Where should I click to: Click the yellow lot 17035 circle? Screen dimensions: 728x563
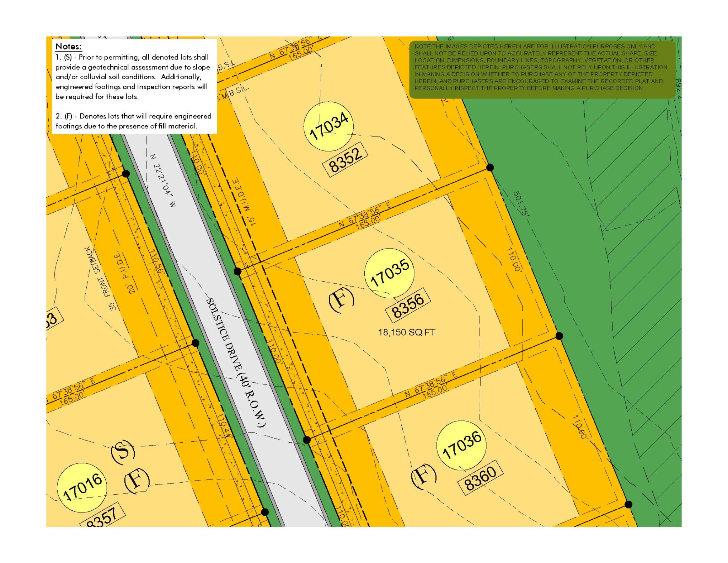click(389, 273)
